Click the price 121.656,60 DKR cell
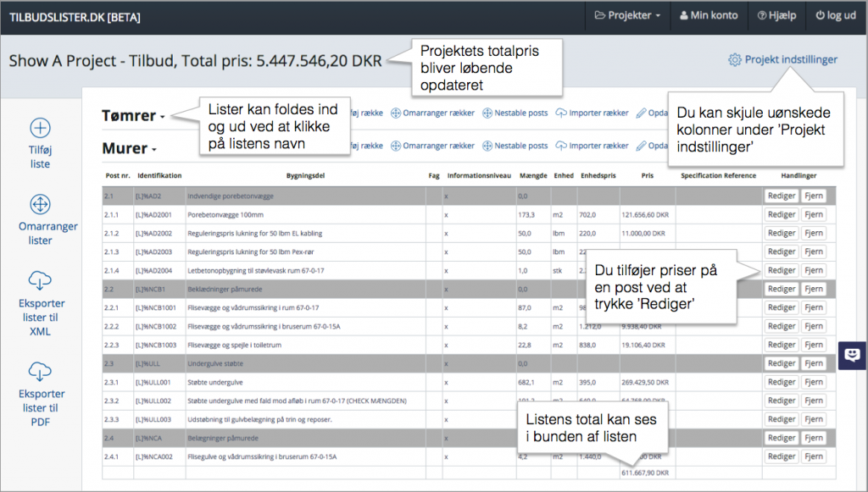Image resolution: width=868 pixels, height=492 pixels. [x=645, y=214]
